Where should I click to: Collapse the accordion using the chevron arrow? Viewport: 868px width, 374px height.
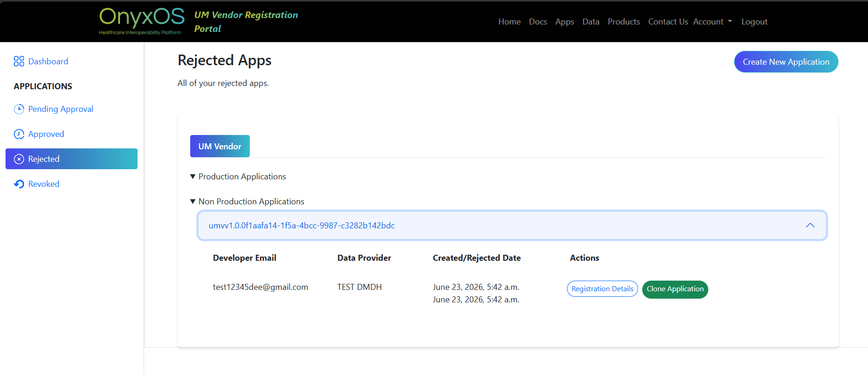(x=810, y=226)
